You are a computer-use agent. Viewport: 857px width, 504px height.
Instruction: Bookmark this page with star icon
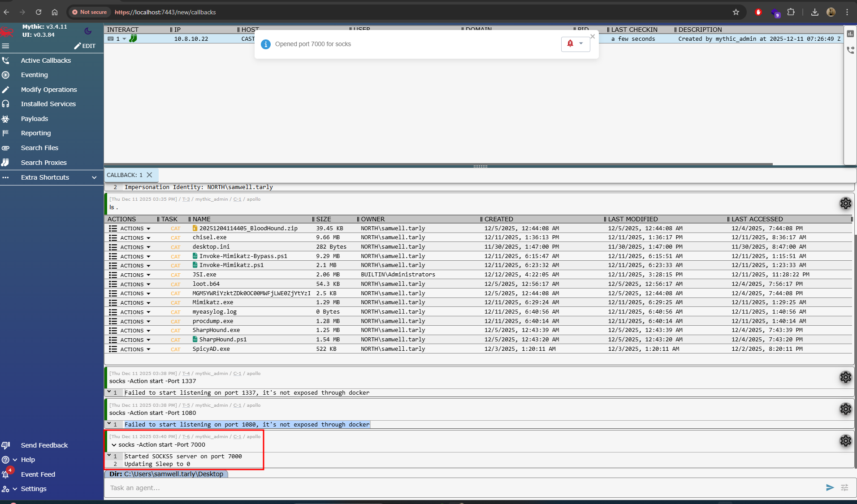click(x=736, y=12)
